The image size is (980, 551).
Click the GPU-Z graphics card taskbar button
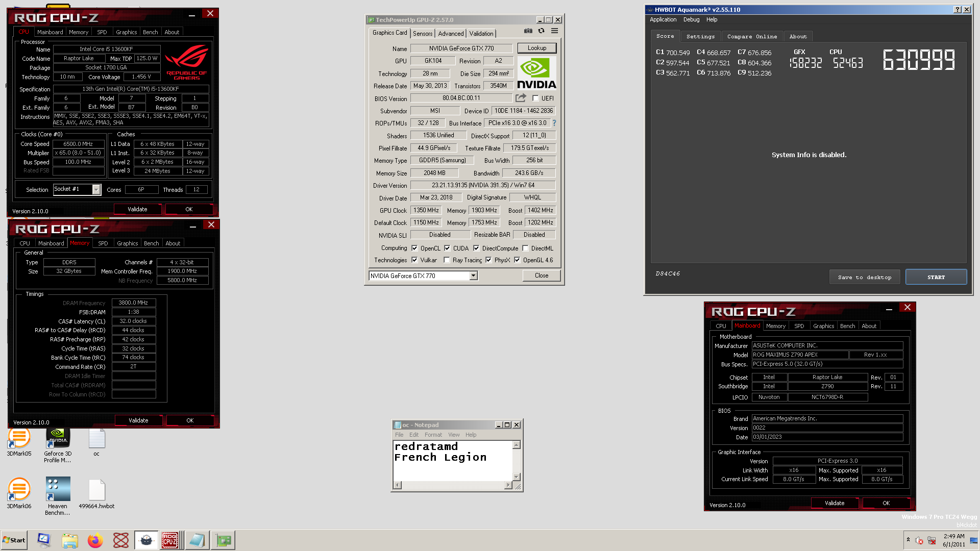223,540
